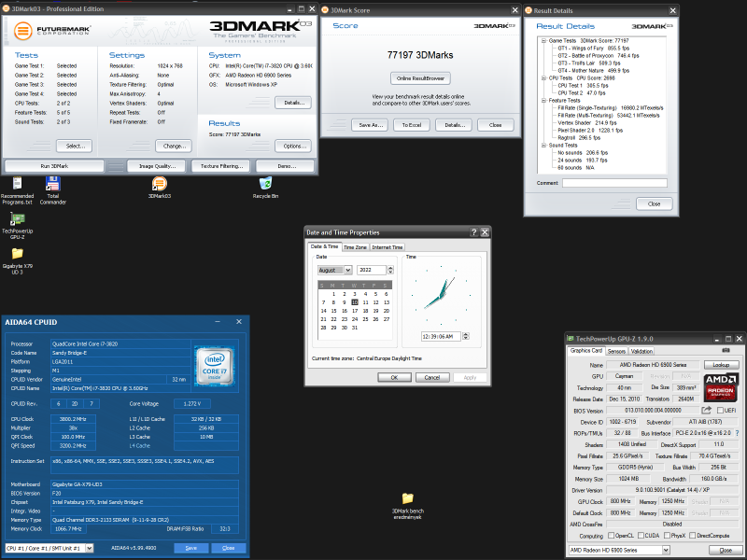Open the month dropdown showing August
The height and width of the screenshot is (560, 747).
(x=347, y=270)
